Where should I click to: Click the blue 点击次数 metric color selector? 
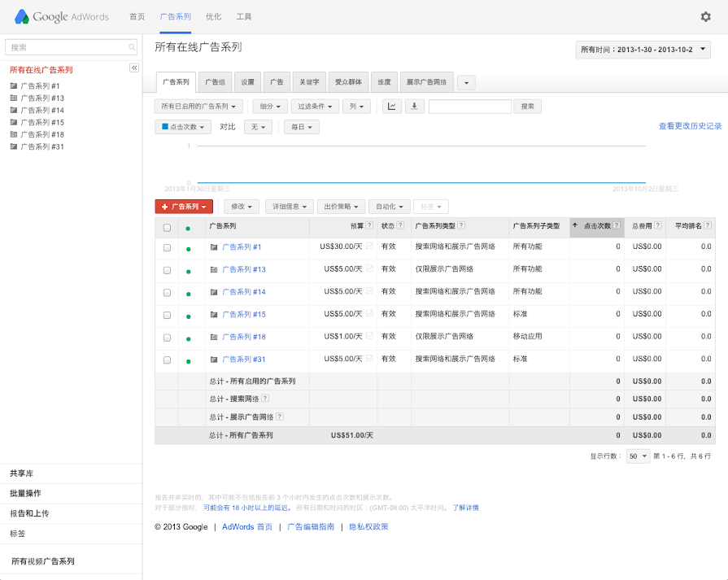[x=183, y=127]
